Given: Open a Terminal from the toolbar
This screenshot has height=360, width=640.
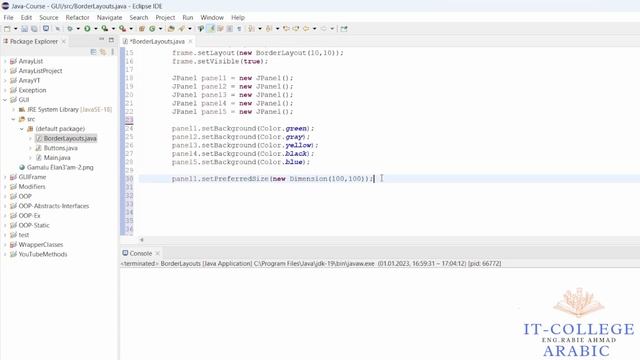Looking at the screenshot, I should [46, 29].
